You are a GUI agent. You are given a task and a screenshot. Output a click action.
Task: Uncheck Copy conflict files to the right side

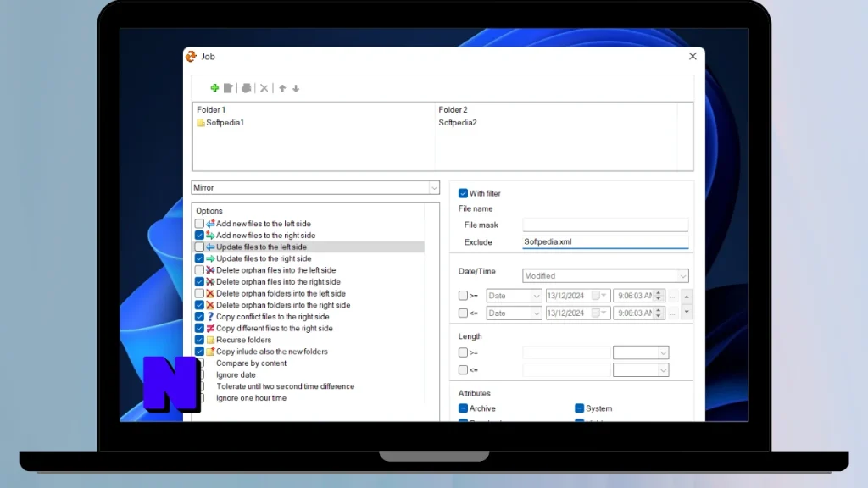tap(199, 317)
